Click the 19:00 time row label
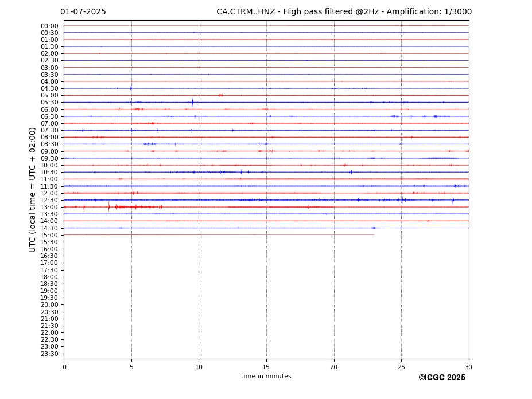The image size is (532, 399). 49,291
